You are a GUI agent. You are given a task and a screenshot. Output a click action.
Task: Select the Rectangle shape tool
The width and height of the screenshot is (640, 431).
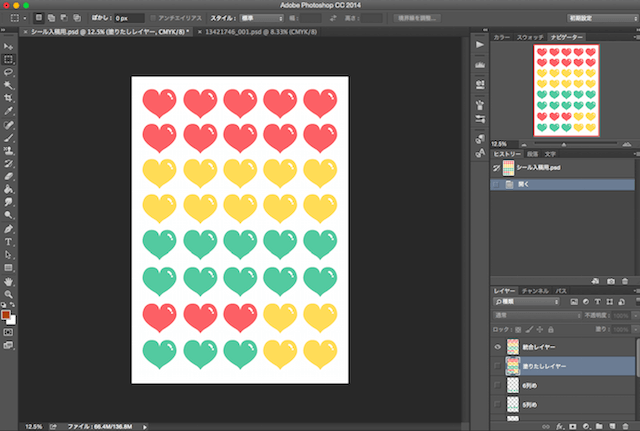(x=8, y=268)
